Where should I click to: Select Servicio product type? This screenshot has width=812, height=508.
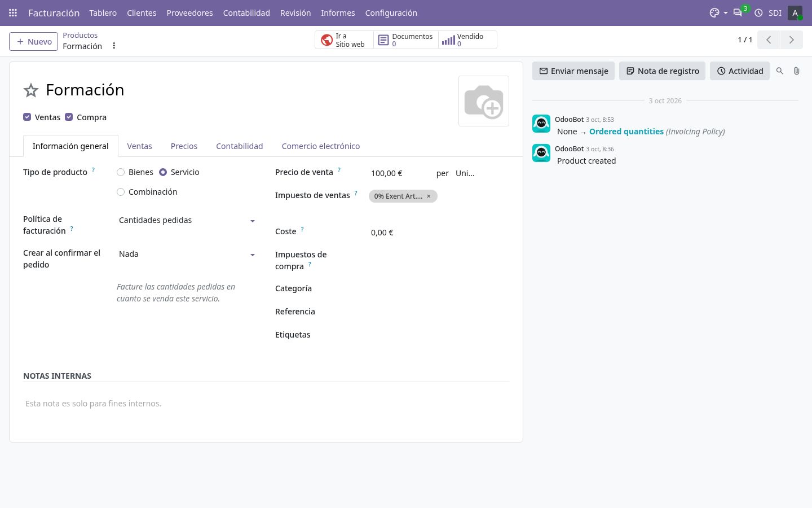click(x=163, y=172)
